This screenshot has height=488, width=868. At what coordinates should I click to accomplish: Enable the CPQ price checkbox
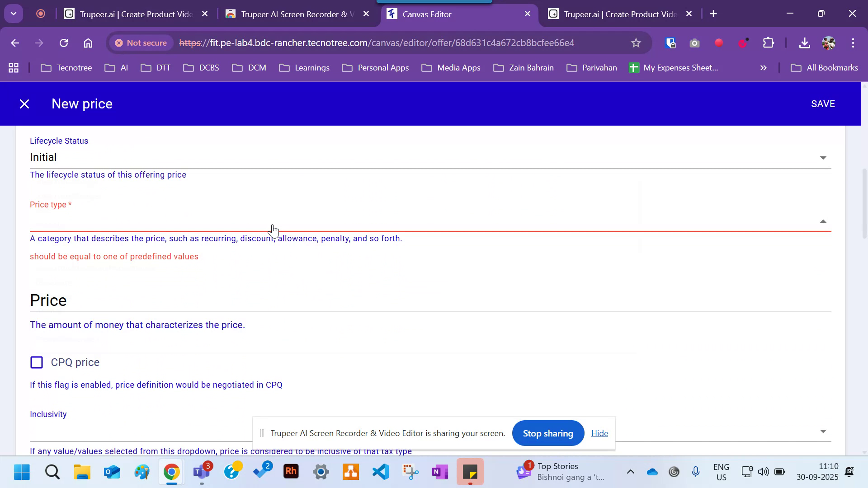click(x=37, y=362)
